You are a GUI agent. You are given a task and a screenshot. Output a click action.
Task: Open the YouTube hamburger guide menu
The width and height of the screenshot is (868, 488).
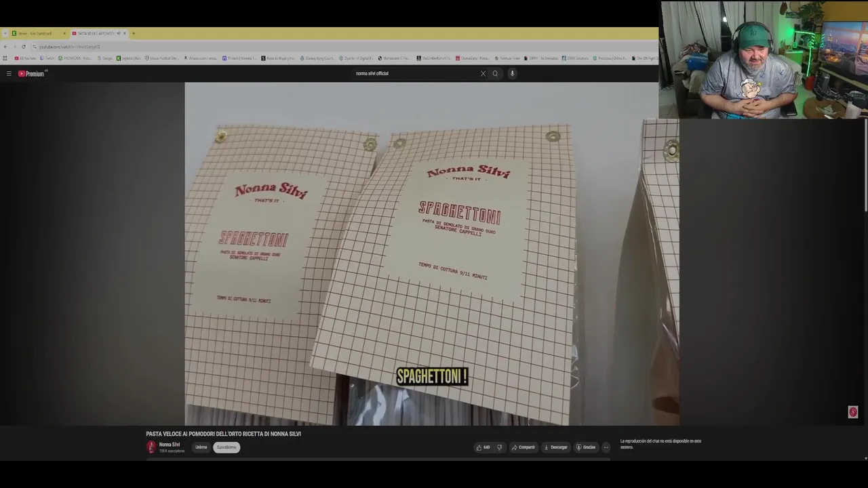click(9, 73)
